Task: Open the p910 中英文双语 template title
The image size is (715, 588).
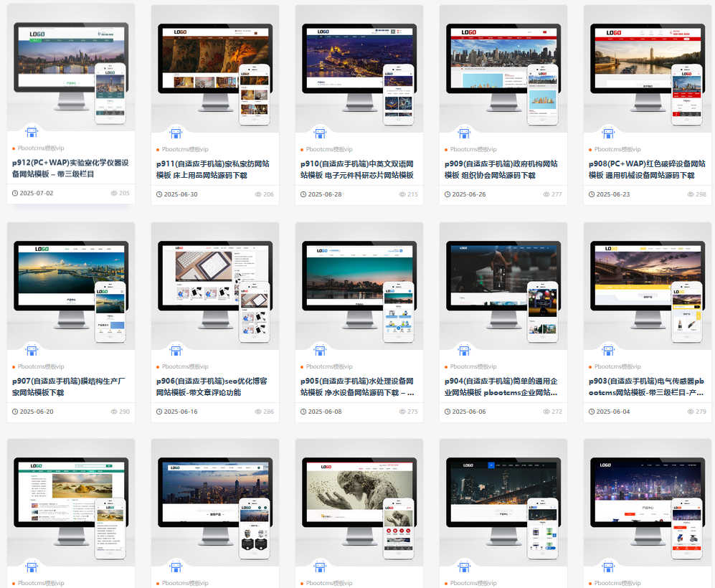Action: [x=357, y=169]
